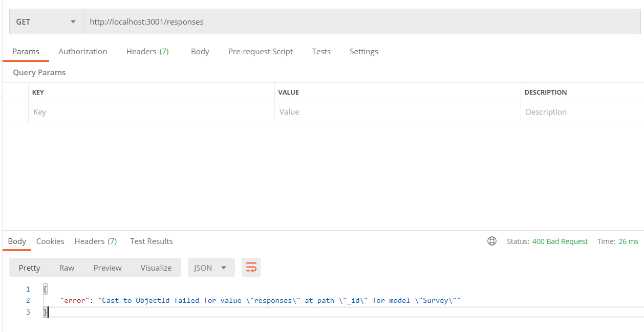Open the request Headers (7) tab
The width and height of the screenshot is (644, 332).
(x=147, y=52)
